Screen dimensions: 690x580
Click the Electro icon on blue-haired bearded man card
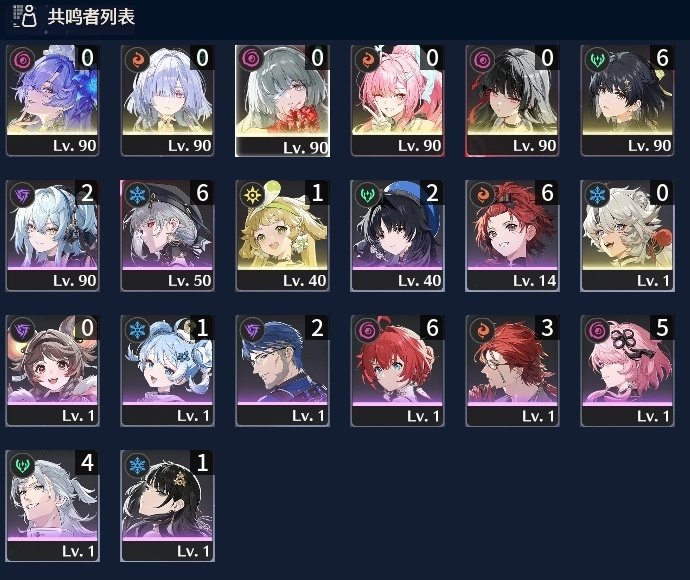[x=252, y=330]
